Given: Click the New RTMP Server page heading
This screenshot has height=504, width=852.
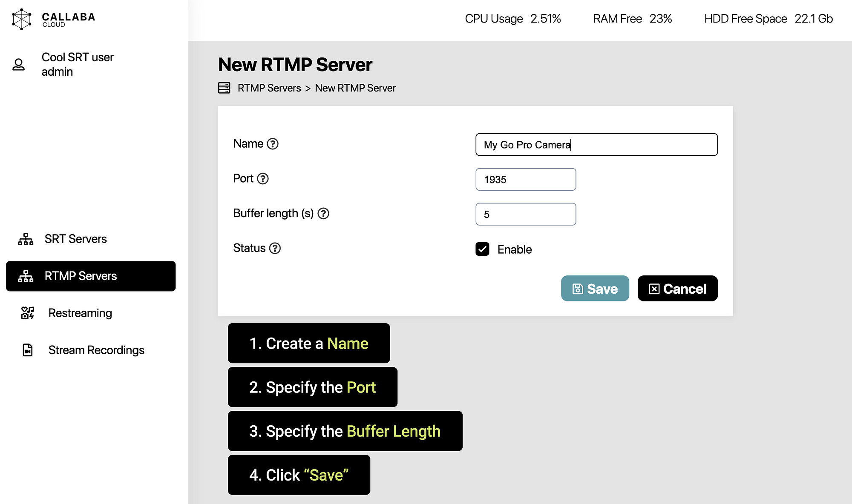Looking at the screenshot, I should tap(295, 65).
